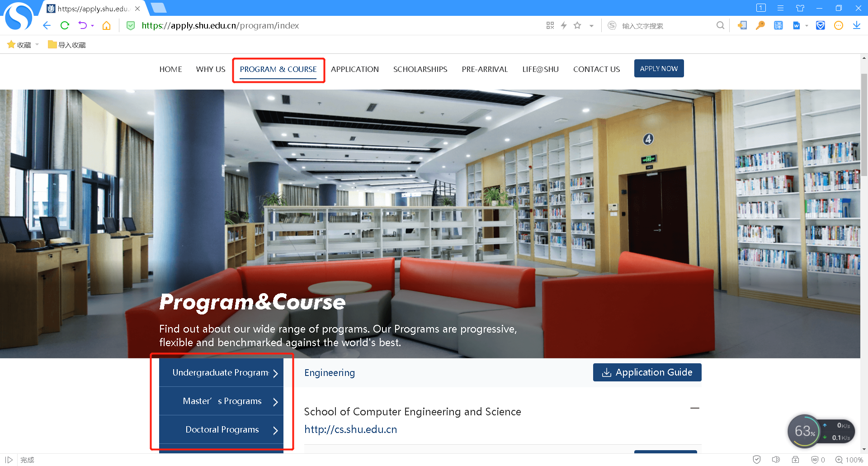
Task: Open the browser home page icon
Action: (107, 26)
